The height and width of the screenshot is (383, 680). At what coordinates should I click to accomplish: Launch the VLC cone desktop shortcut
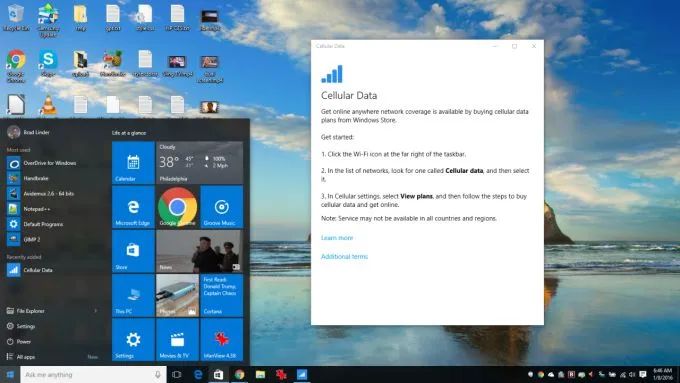pos(48,105)
